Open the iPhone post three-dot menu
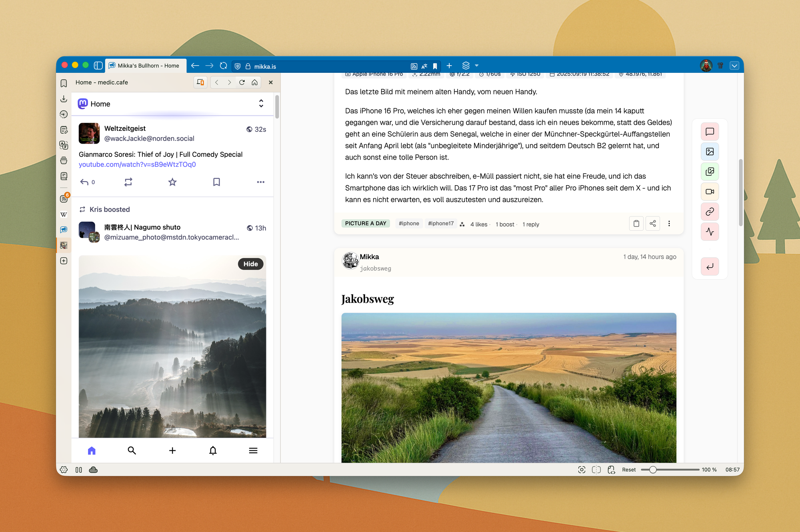 click(x=669, y=224)
